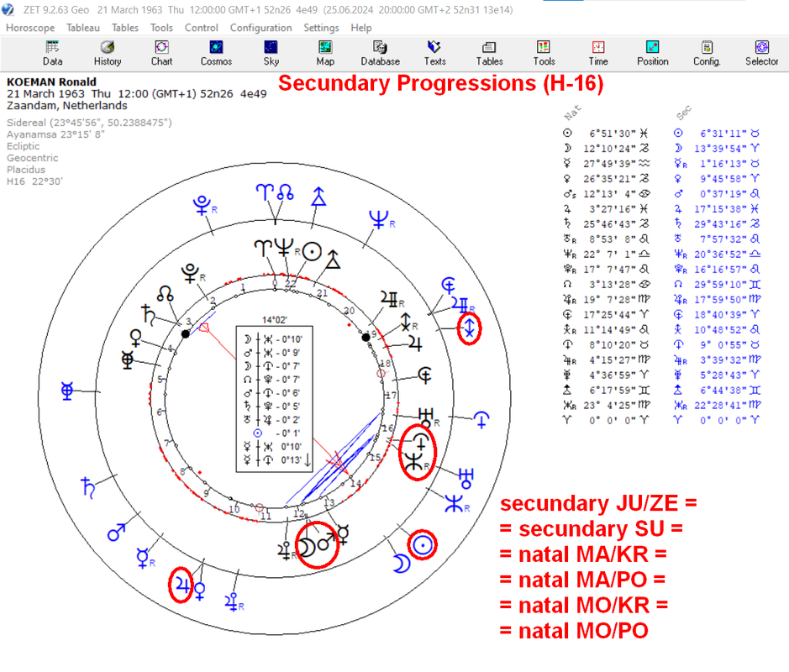Open the Control menu
Viewport: 789px width, 672px height.
202,28
